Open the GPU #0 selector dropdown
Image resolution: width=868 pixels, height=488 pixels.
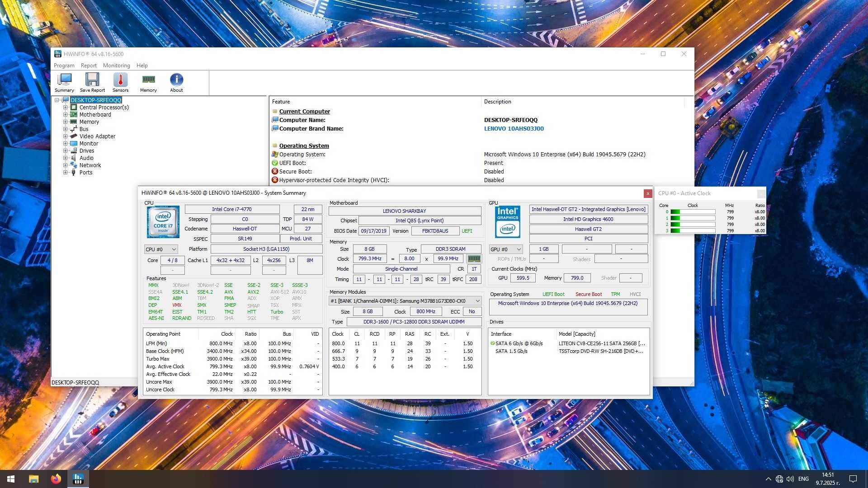pyautogui.click(x=506, y=249)
